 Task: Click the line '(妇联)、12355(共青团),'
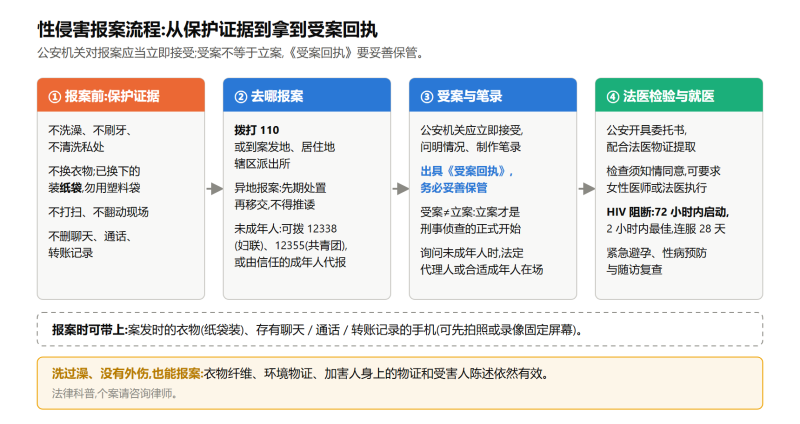tap(291, 245)
